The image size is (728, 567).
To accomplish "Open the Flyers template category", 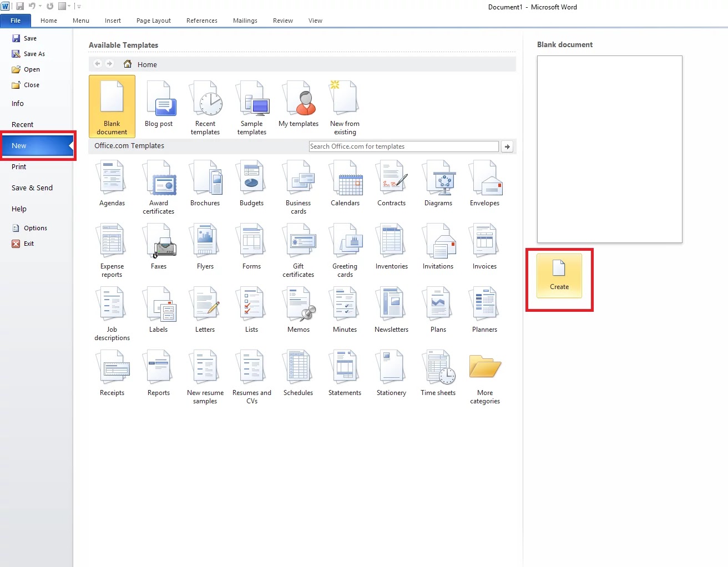I will 205,247.
